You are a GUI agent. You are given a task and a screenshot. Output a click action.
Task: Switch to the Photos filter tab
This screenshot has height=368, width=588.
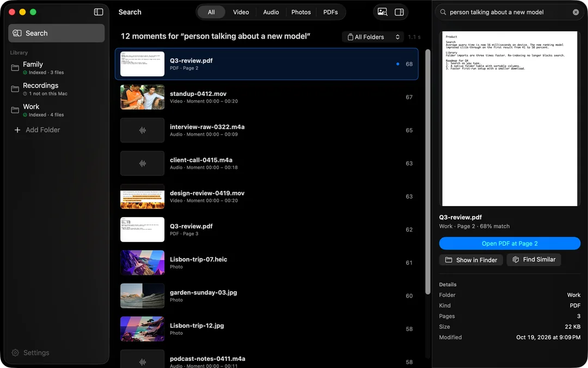tap(301, 12)
